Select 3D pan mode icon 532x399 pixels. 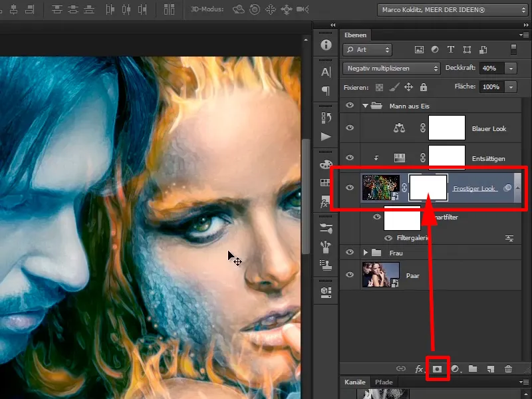tap(271, 9)
